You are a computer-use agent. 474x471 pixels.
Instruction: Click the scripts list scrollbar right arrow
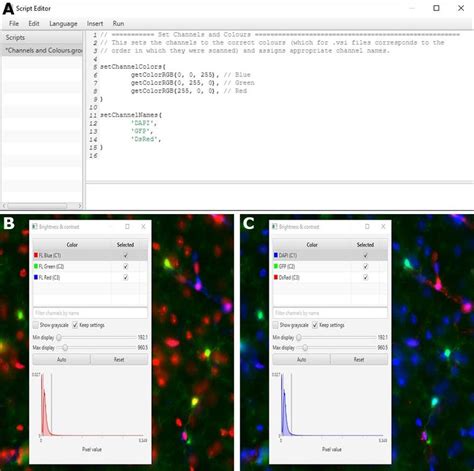pos(80,206)
